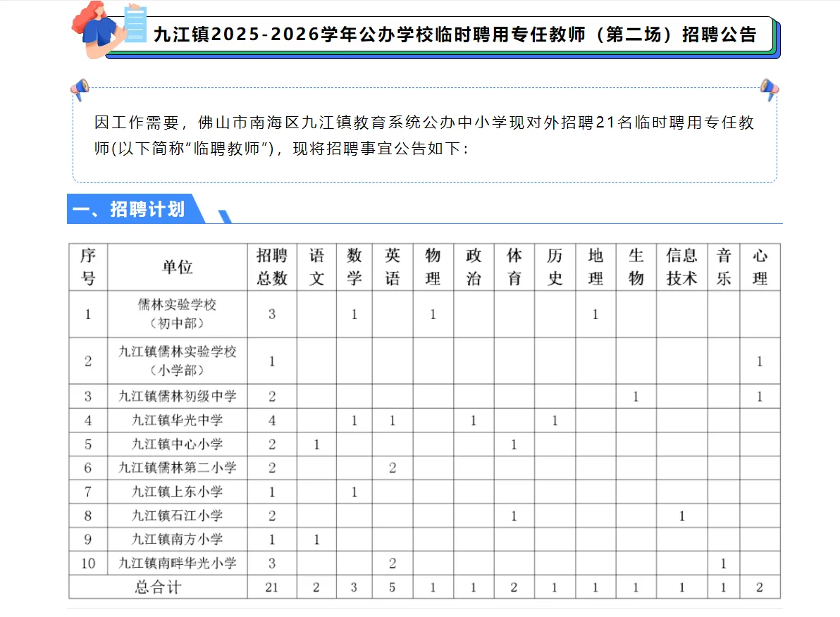Select 九江镇上东小学 cell
Image resolution: width=840 pixels, height=617 pixels.
tap(178, 492)
